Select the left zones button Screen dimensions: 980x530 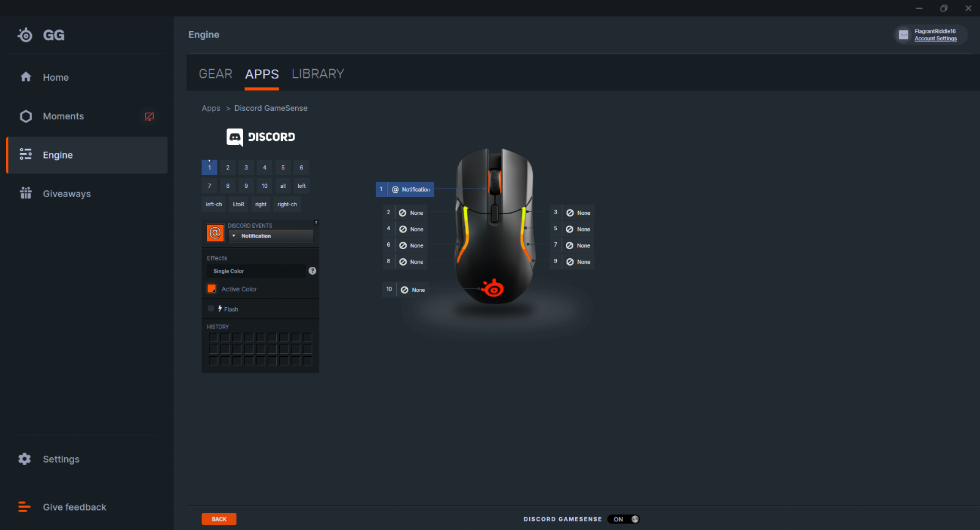(301, 186)
